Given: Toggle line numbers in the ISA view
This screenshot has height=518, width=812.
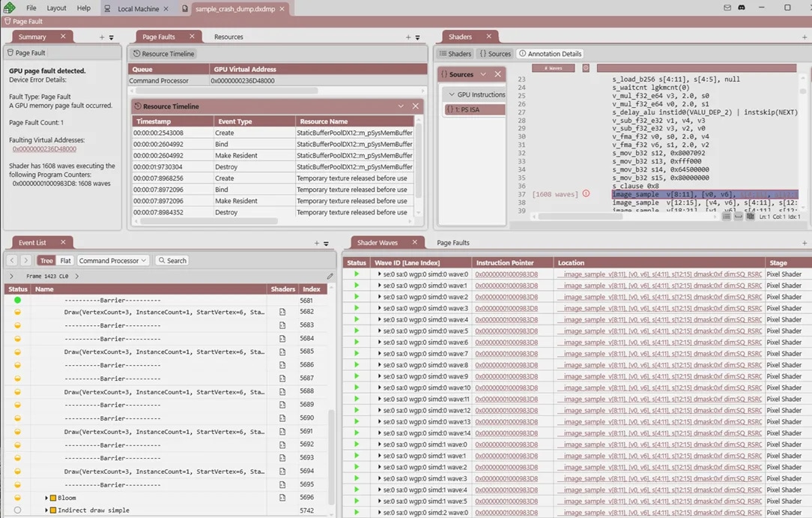Looking at the screenshot, I should pyautogui.click(x=727, y=216).
